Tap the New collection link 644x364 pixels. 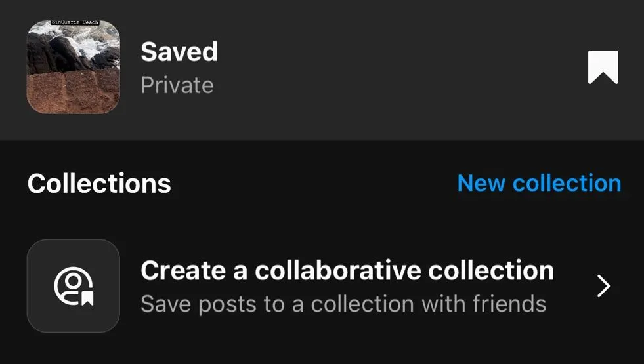[x=539, y=183]
